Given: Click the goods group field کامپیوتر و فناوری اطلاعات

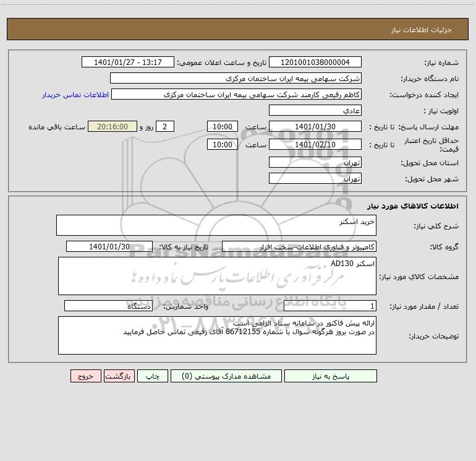Looking at the screenshot, I should coord(299,246).
